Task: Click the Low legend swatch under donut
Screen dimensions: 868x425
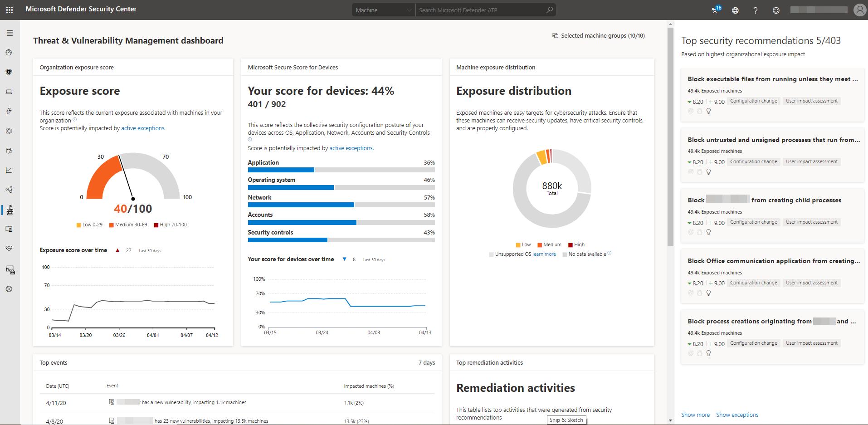Action: [518, 245]
